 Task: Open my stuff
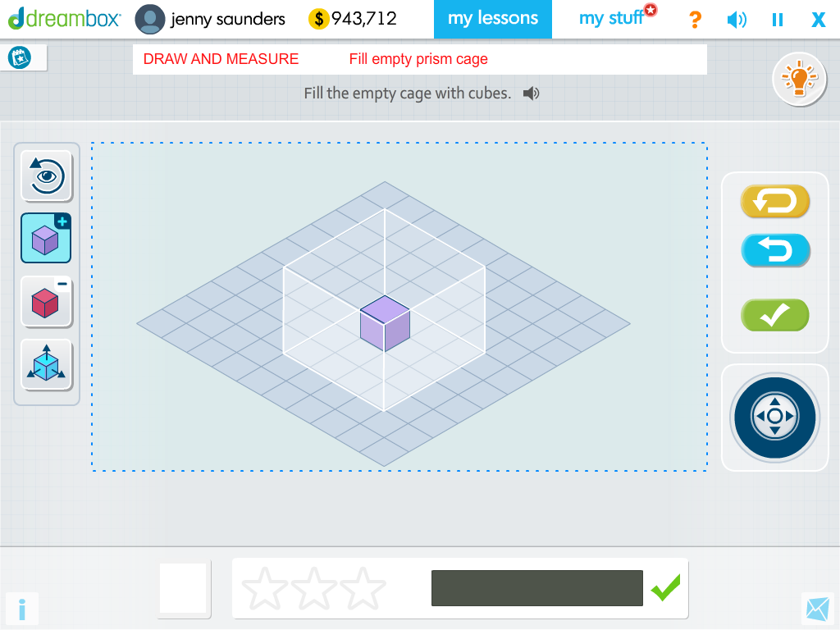[609, 18]
